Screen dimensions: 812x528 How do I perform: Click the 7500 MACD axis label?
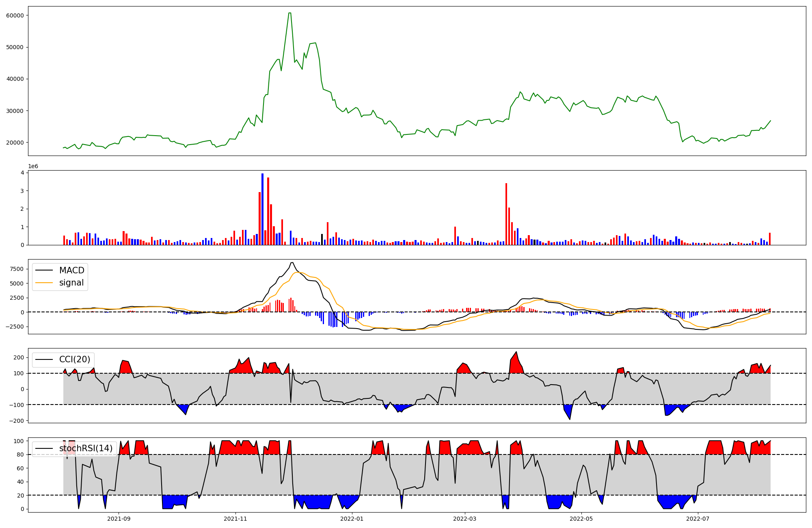[x=16, y=269]
